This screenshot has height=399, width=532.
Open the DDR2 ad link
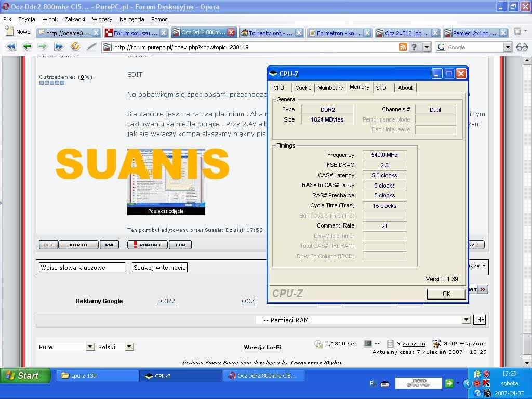(166, 301)
